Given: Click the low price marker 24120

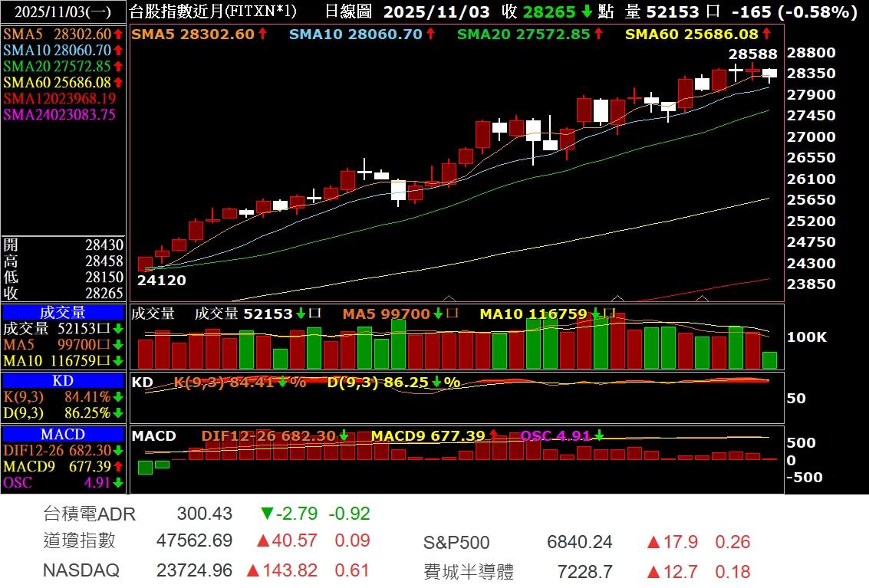Looking at the screenshot, I should coord(162,281).
